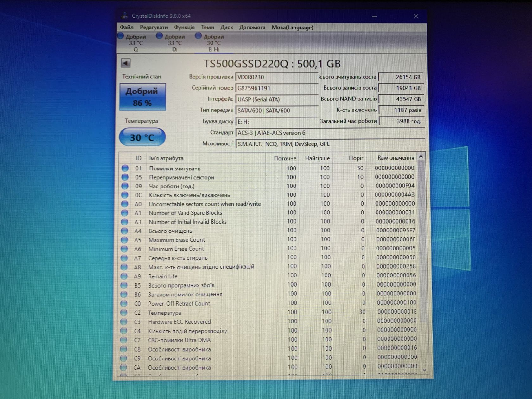Open the Файл menu

127,27
